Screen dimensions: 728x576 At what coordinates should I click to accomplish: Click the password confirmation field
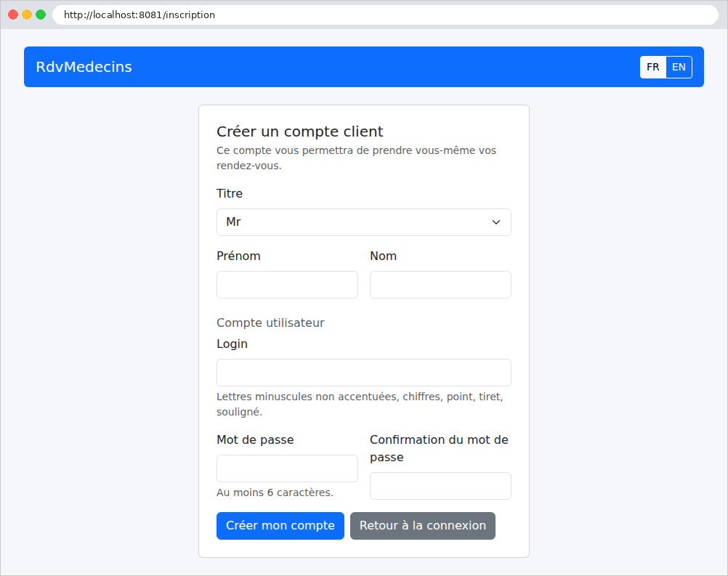pyautogui.click(x=440, y=486)
